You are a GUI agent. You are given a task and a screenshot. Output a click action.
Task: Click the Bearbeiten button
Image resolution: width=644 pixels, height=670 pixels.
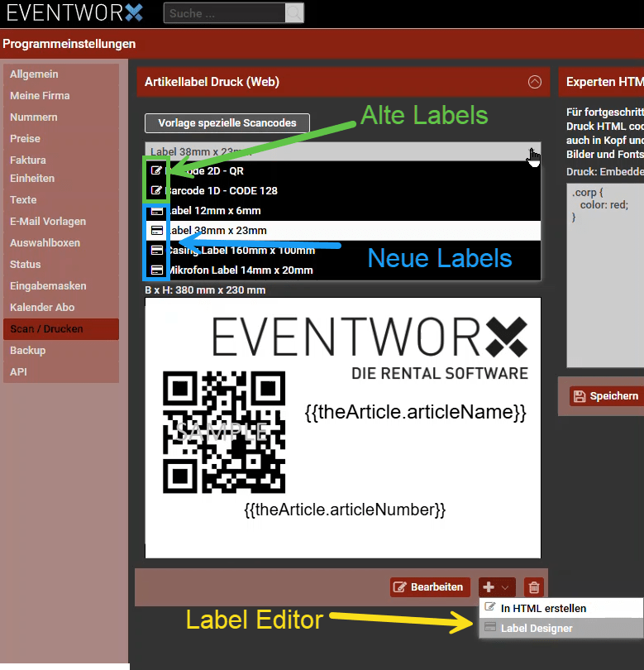coord(430,587)
